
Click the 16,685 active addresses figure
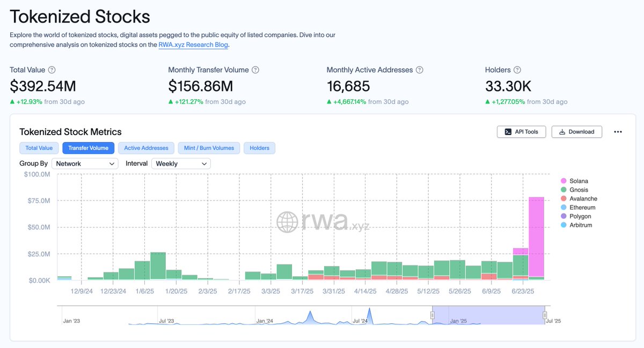[x=348, y=86]
